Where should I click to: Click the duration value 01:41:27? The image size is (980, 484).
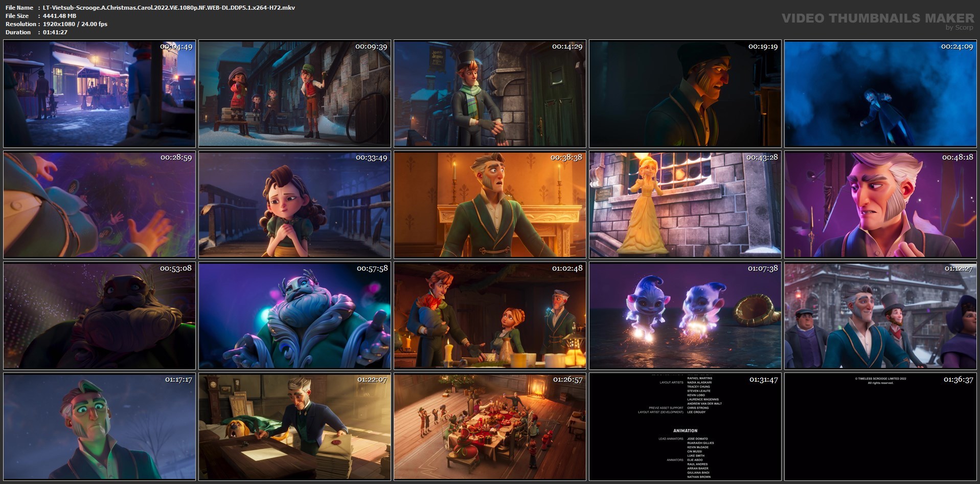[55, 32]
